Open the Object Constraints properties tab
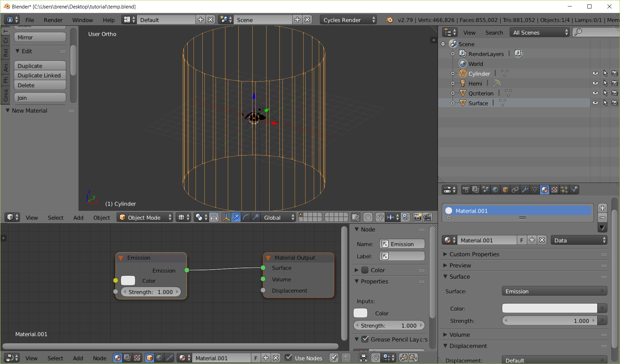The width and height of the screenshot is (620, 364). tap(515, 189)
